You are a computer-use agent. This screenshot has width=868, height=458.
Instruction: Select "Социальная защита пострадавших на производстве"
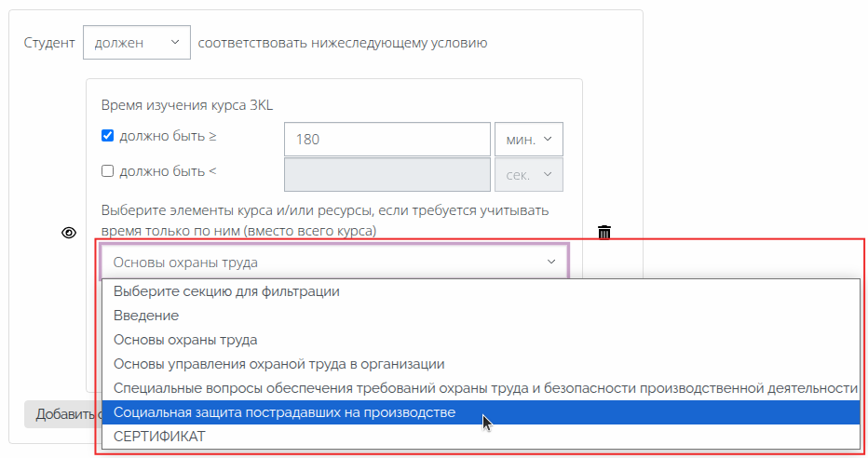click(284, 412)
